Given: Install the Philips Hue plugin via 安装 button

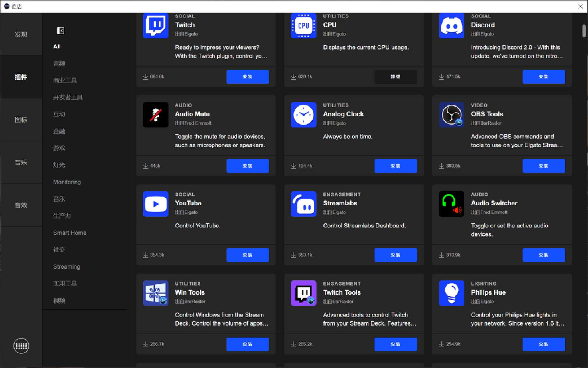Looking at the screenshot, I should 544,344.
